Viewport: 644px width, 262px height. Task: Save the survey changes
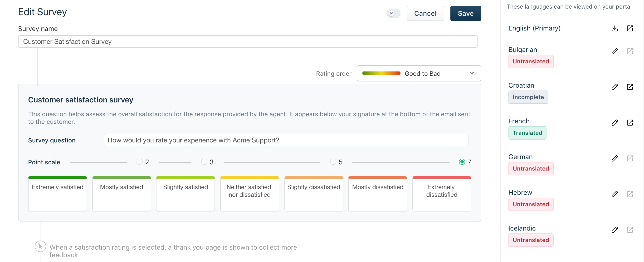click(465, 13)
